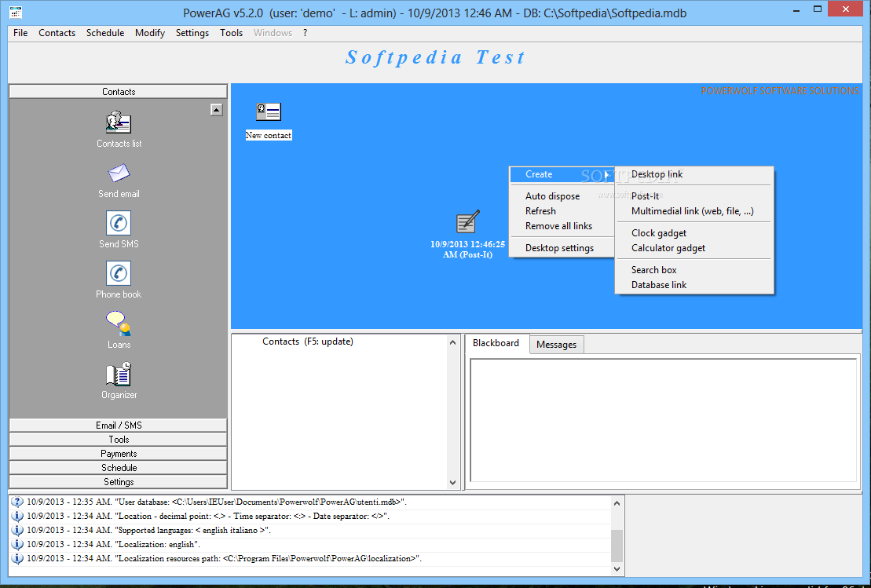Select the User database log entry text
871x588 pixels.
point(217,502)
